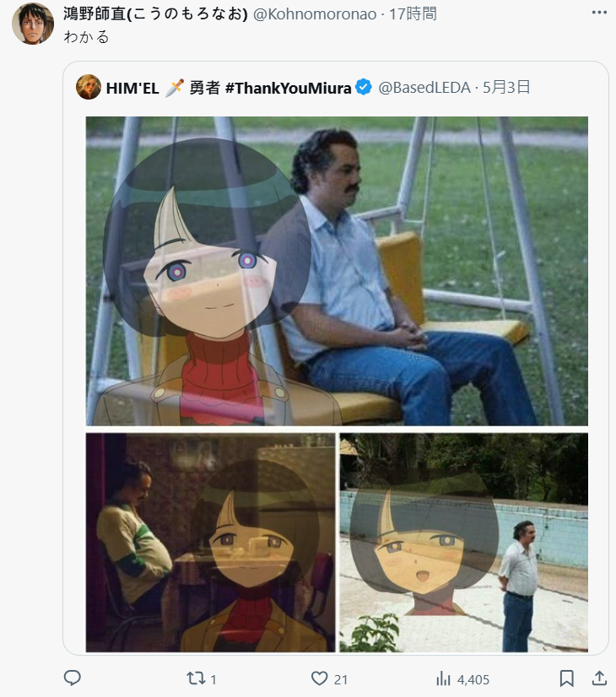
Task: Click HIM'EL's small profile avatar
Action: coord(89,87)
